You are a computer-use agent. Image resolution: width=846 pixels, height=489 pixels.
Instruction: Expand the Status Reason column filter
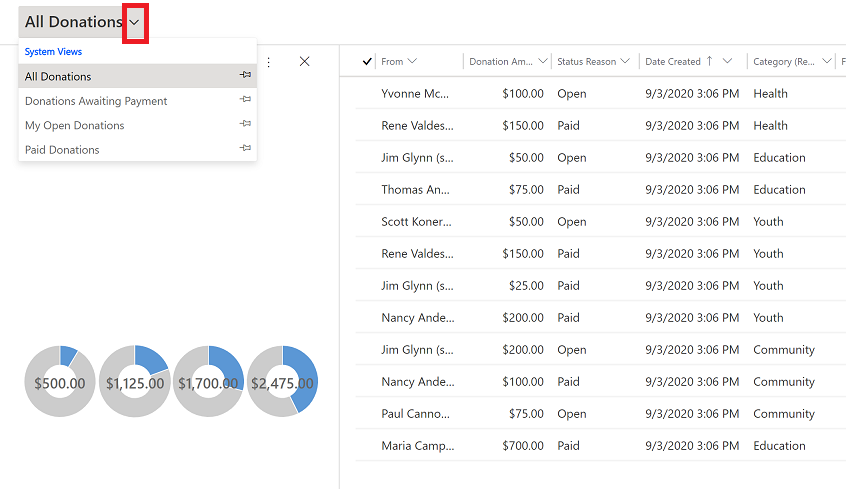[625, 61]
